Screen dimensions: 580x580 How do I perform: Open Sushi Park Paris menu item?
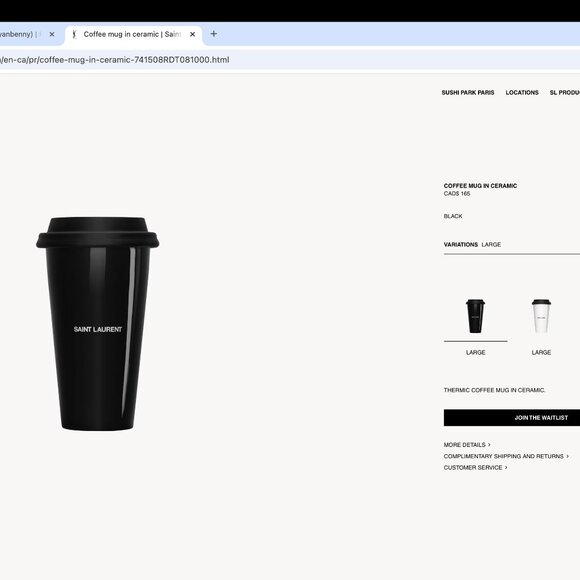pos(468,92)
